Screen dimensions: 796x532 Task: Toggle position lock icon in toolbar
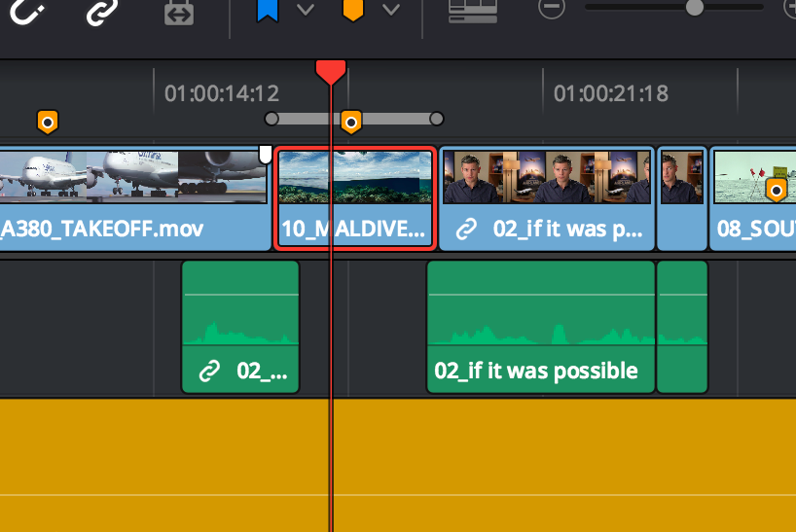point(179,11)
